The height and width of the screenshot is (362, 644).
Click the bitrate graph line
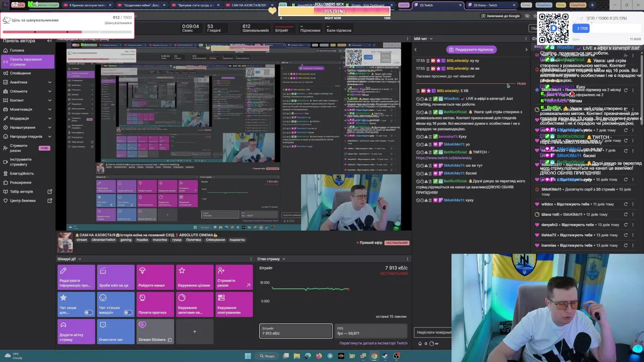pos(310,289)
